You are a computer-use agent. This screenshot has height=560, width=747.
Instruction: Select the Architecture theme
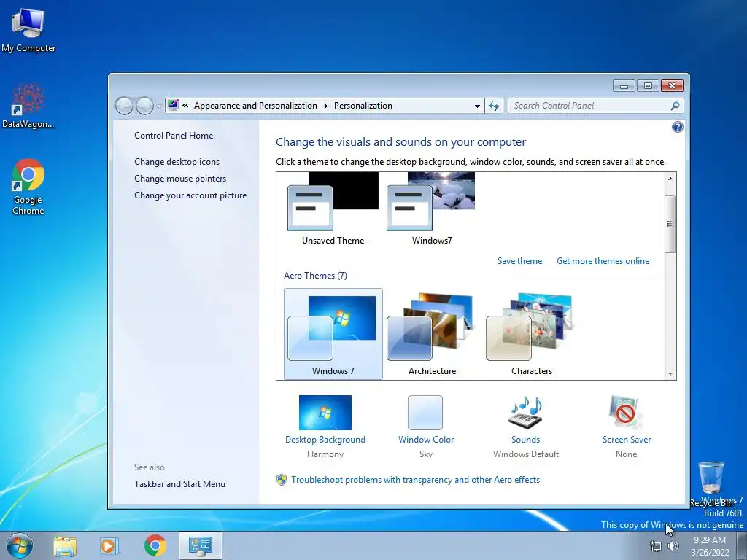tap(432, 334)
